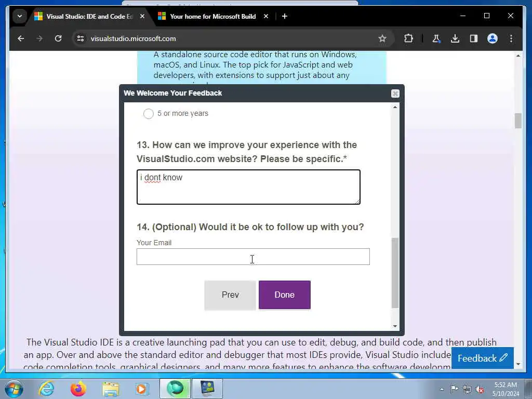Open the blue Feedback button on the page
The image size is (532, 399).
point(482,358)
